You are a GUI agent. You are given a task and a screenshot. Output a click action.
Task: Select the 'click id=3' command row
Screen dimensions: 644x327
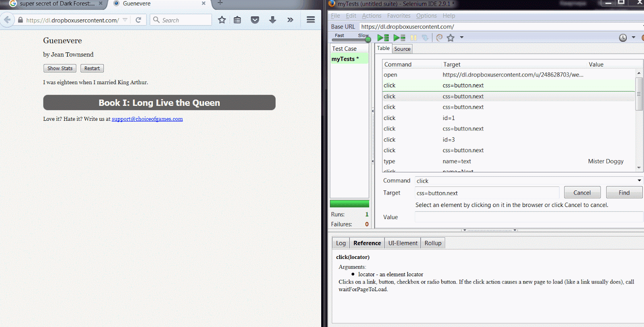pyautogui.click(x=508, y=140)
